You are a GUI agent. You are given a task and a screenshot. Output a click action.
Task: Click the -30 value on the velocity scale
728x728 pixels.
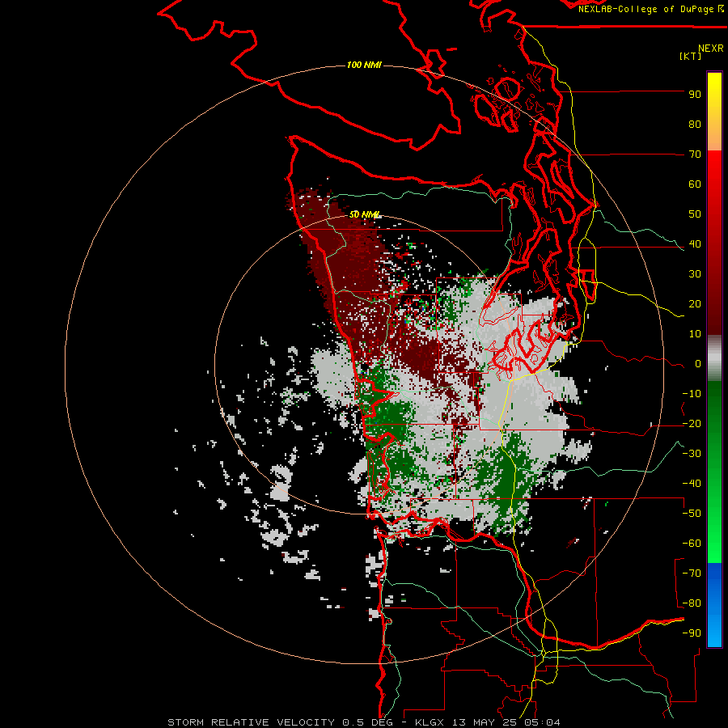[692, 454]
